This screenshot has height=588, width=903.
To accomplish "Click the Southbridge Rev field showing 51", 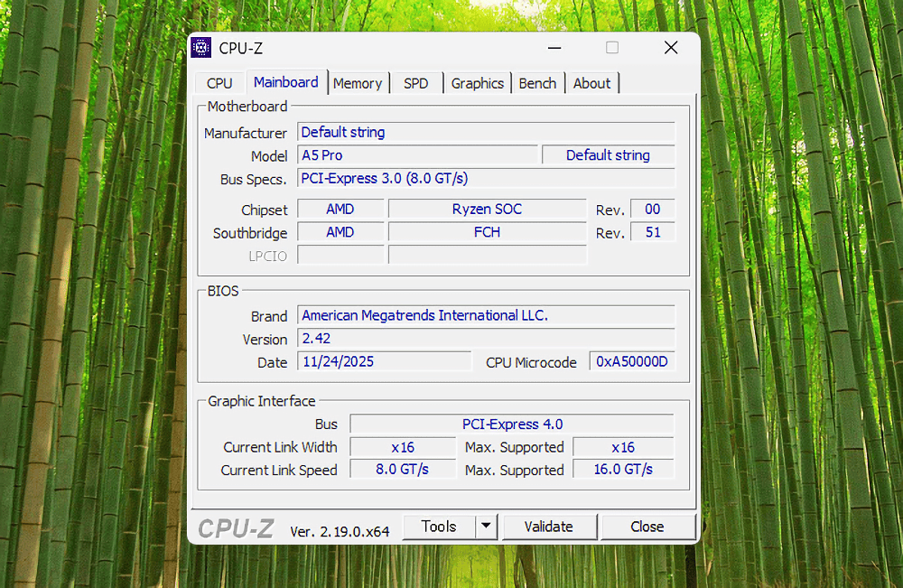I will [x=652, y=231].
